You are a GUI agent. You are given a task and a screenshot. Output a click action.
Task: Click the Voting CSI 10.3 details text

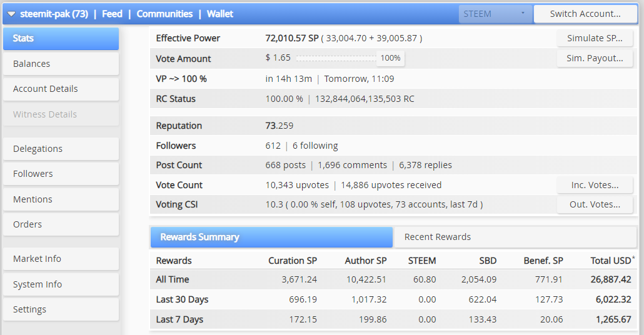pos(374,204)
